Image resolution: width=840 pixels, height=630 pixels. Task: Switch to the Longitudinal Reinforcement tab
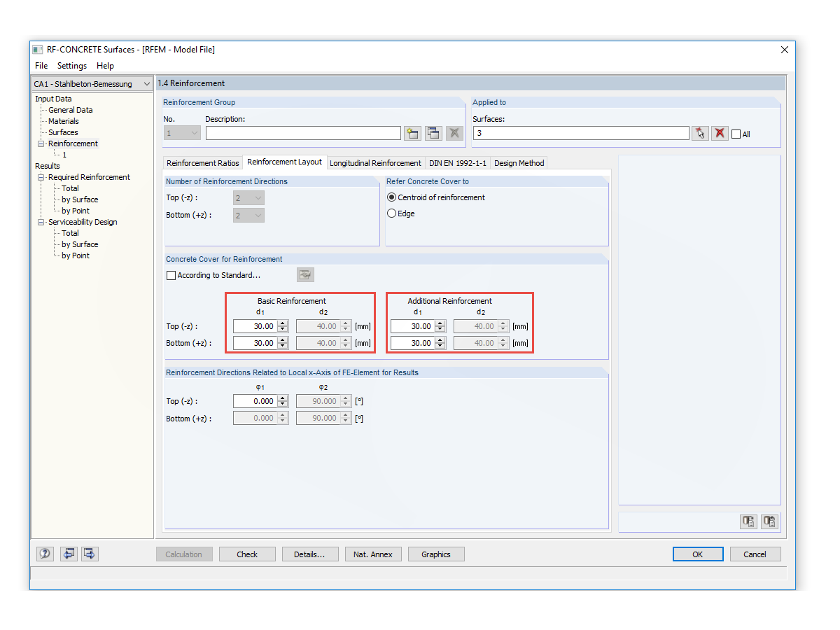(376, 163)
